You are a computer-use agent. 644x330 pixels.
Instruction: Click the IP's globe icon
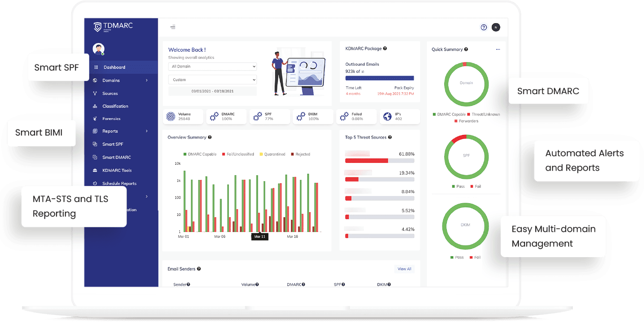coord(387,116)
